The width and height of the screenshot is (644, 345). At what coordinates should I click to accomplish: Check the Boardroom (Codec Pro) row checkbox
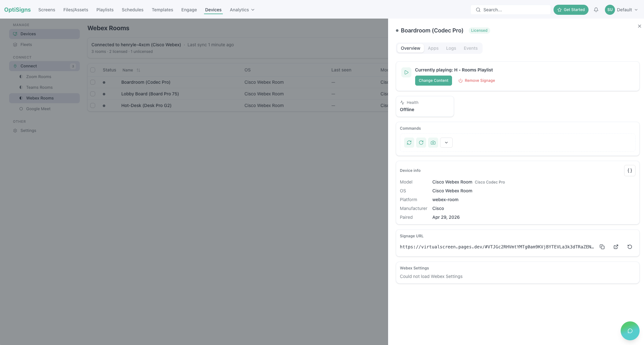[x=93, y=82]
